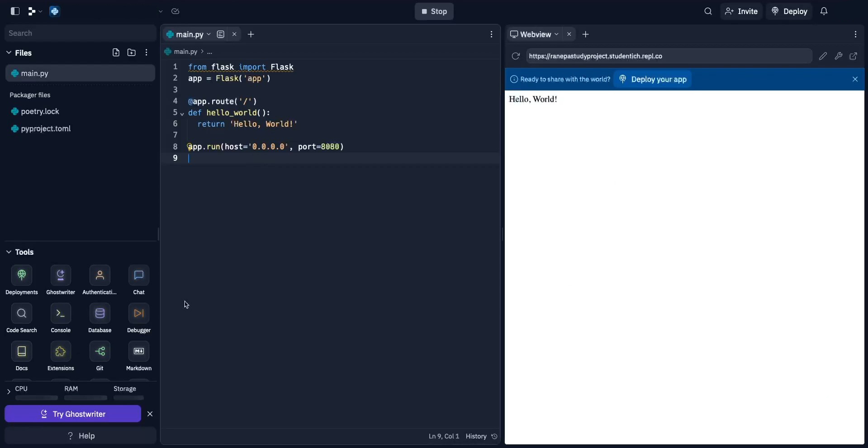The image size is (868, 448).
Task: Select the Webview tab
Action: tap(535, 34)
